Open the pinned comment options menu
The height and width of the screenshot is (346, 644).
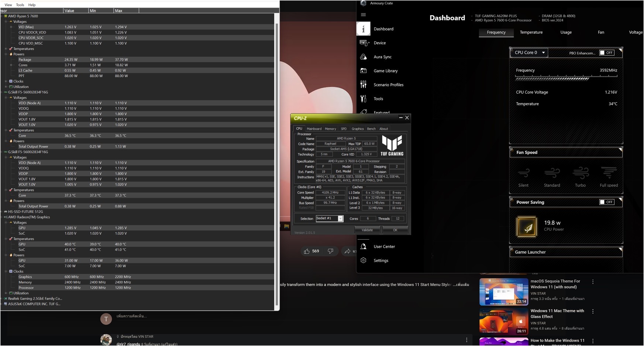(466, 340)
